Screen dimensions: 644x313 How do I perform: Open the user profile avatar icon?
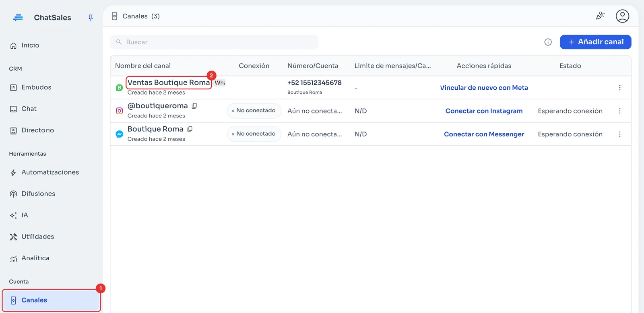click(x=622, y=16)
